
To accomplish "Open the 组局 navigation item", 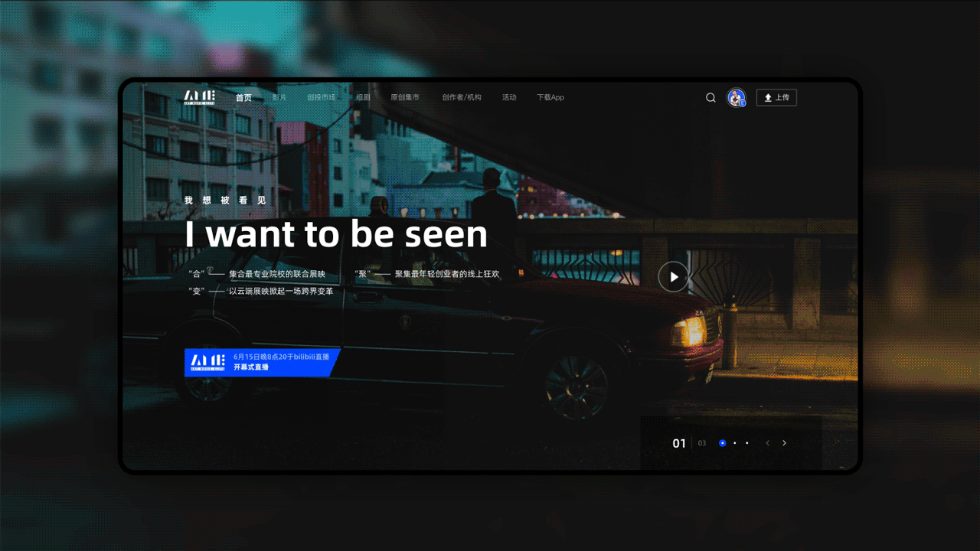I will click(363, 97).
